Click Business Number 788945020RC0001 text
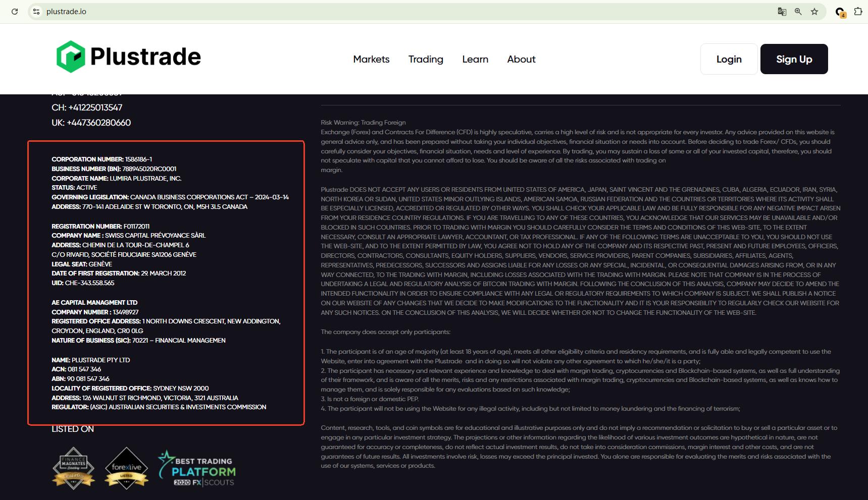This screenshot has width=868, height=500. click(x=114, y=169)
